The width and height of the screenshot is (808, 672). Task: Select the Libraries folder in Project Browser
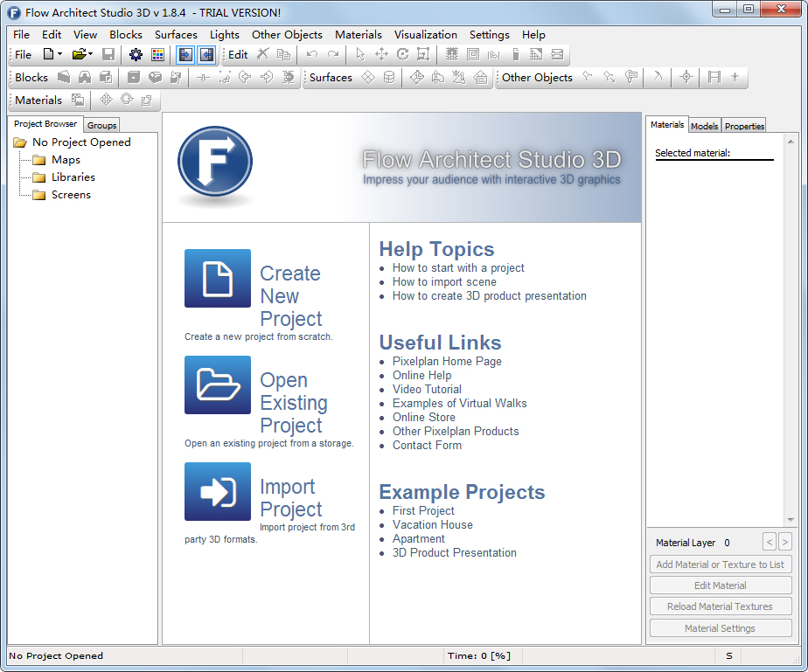[x=73, y=177]
